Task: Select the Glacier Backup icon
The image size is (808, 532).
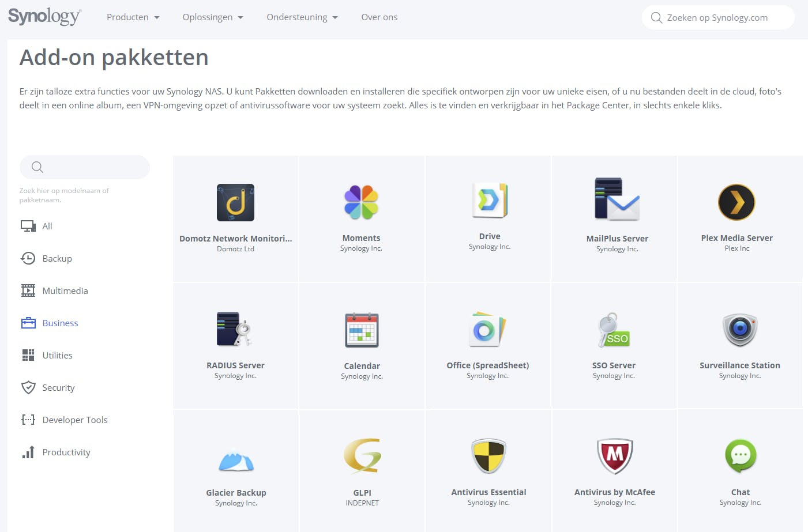Action: click(x=236, y=460)
